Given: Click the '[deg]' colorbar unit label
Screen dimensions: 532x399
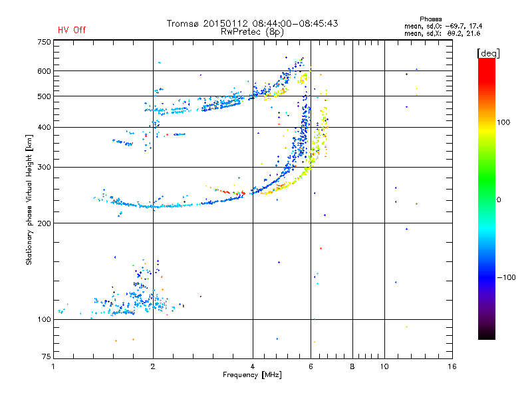Looking at the screenshot, I should pos(488,53).
